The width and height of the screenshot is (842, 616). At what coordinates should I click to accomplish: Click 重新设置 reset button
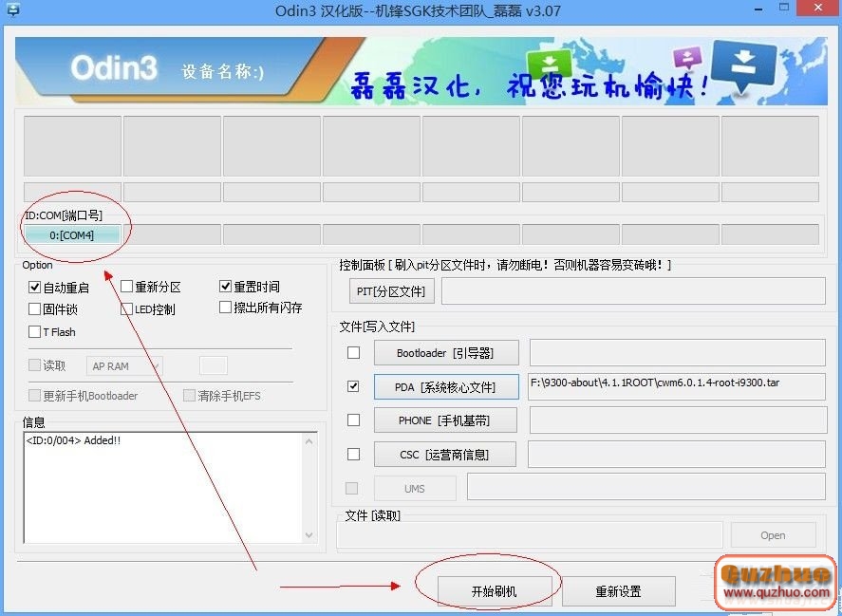click(x=619, y=591)
